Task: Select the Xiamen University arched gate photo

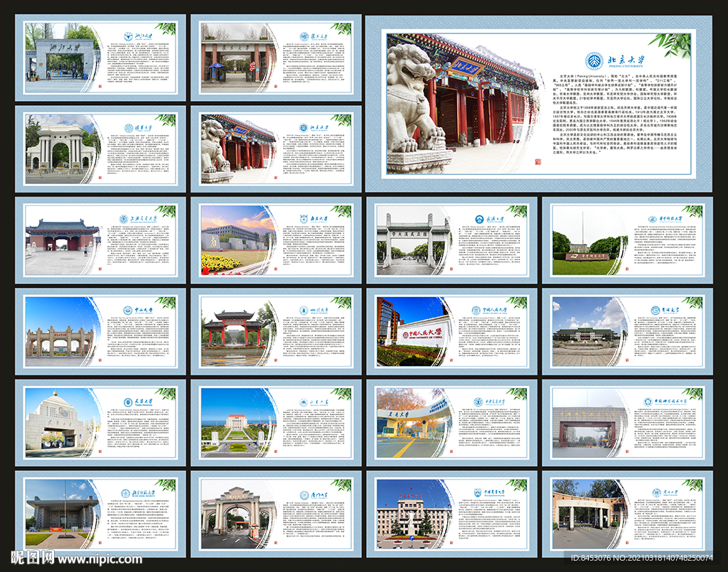Action: [x=239, y=514]
